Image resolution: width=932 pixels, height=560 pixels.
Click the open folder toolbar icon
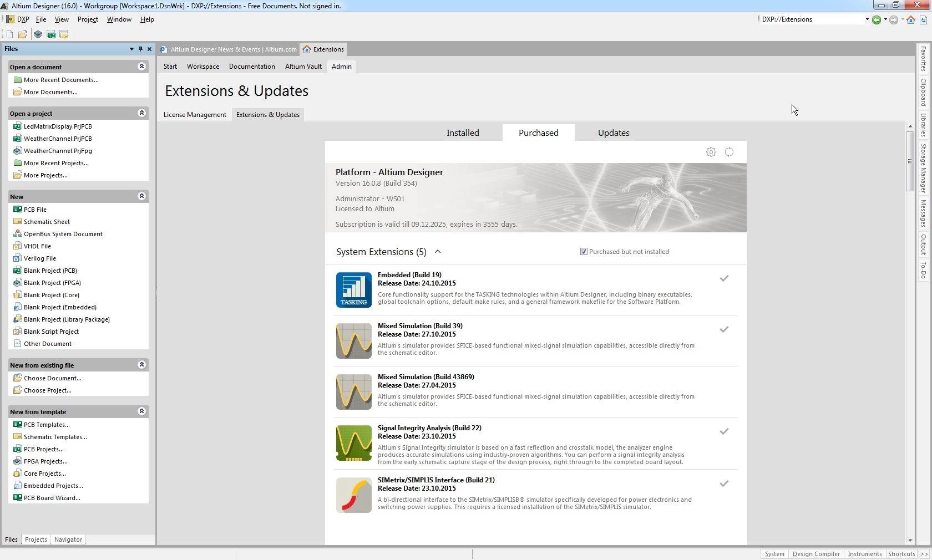click(x=23, y=34)
